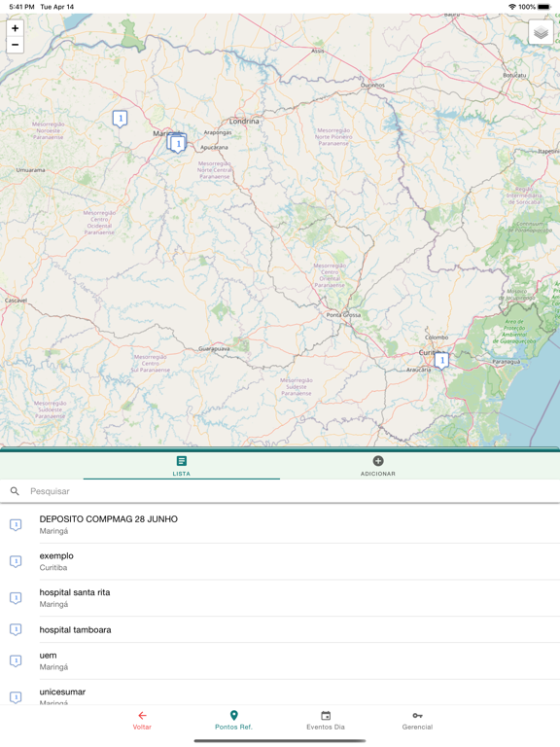
Task: Click marker icon beside DEPOSITO COMPMAG
Action: pyautogui.click(x=16, y=525)
